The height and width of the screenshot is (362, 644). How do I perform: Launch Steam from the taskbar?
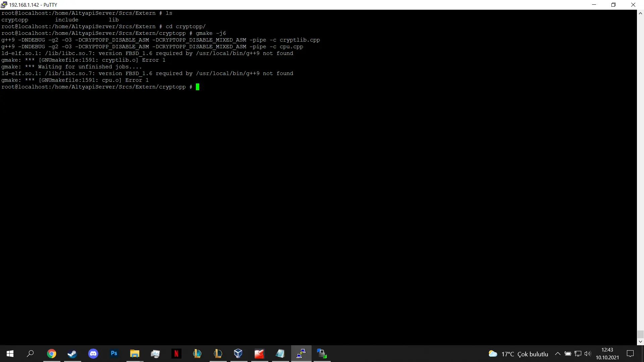(72, 354)
